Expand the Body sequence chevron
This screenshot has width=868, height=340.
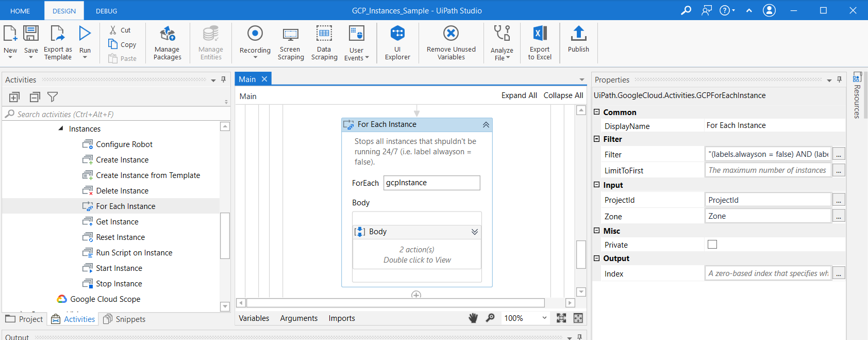click(475, 232)
